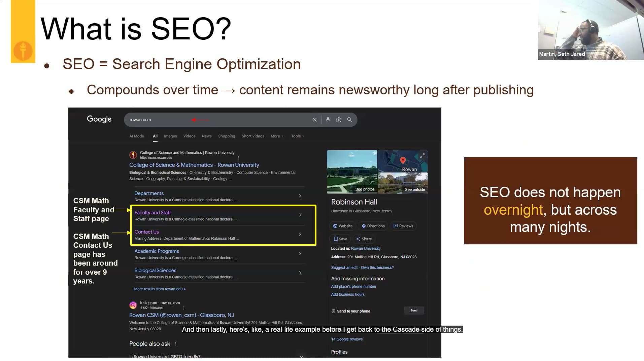Open the Faculty and Staff link
The width and height of the screenshot is (644, 361).
click(152, 213)
